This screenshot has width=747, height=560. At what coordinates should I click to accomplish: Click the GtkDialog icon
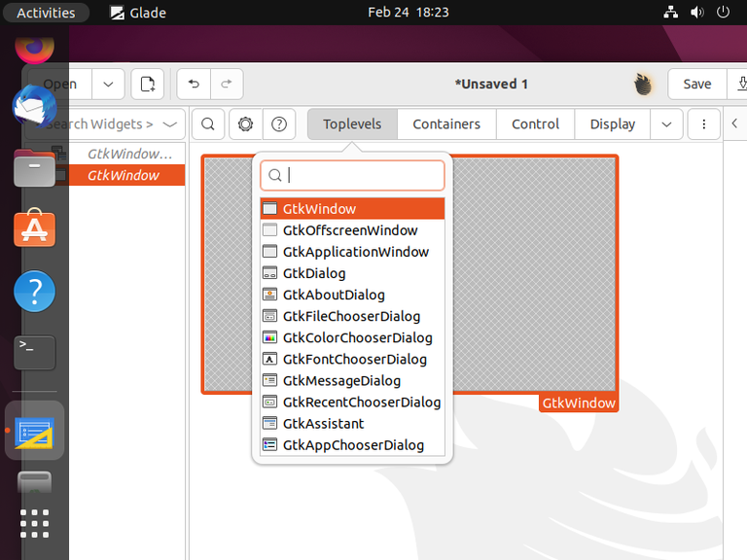[x=269, y=273]
